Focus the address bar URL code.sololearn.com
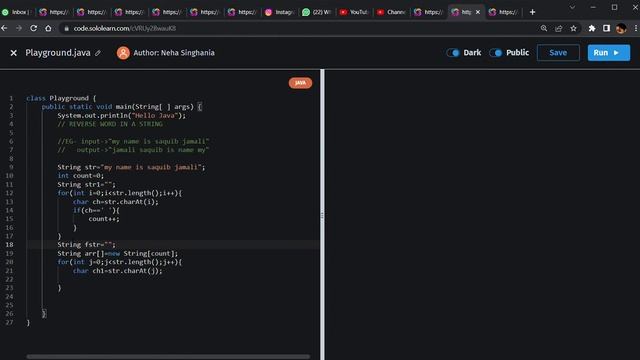The width and height of the screenshot is (640, 360). [125, 28]
